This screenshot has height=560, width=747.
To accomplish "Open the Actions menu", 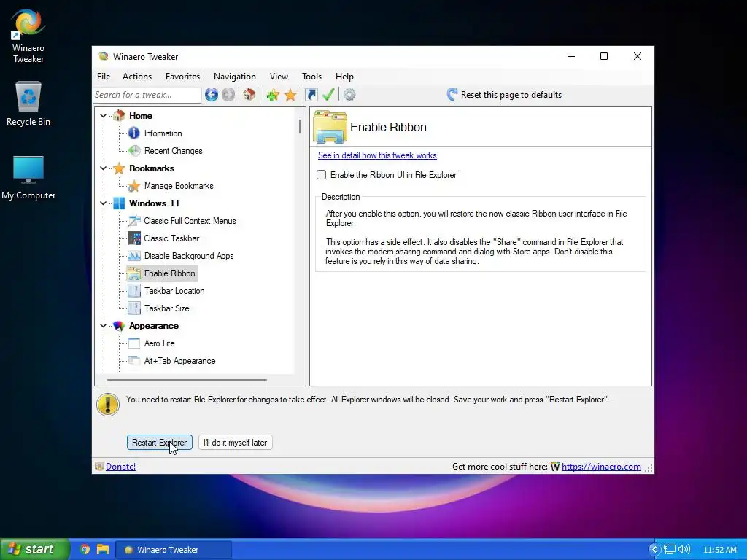I will point(137,76).
